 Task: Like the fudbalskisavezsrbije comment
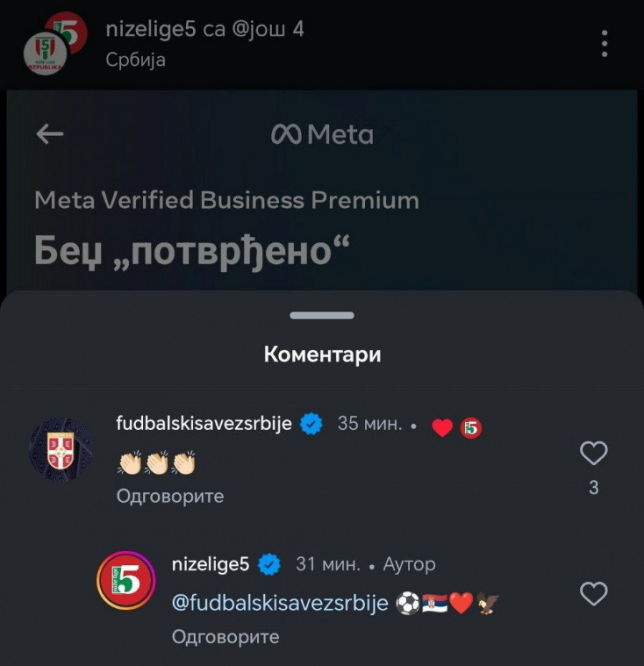click(x=593, y=453)
